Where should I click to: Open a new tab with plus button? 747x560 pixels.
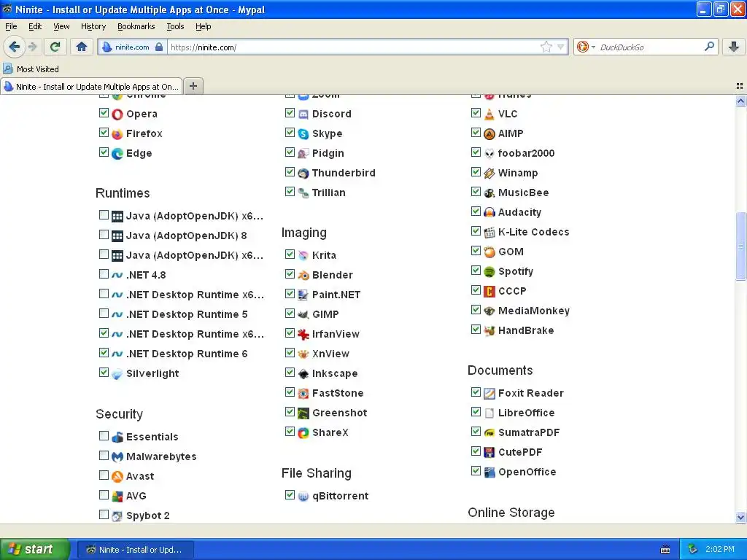(193, 86)
